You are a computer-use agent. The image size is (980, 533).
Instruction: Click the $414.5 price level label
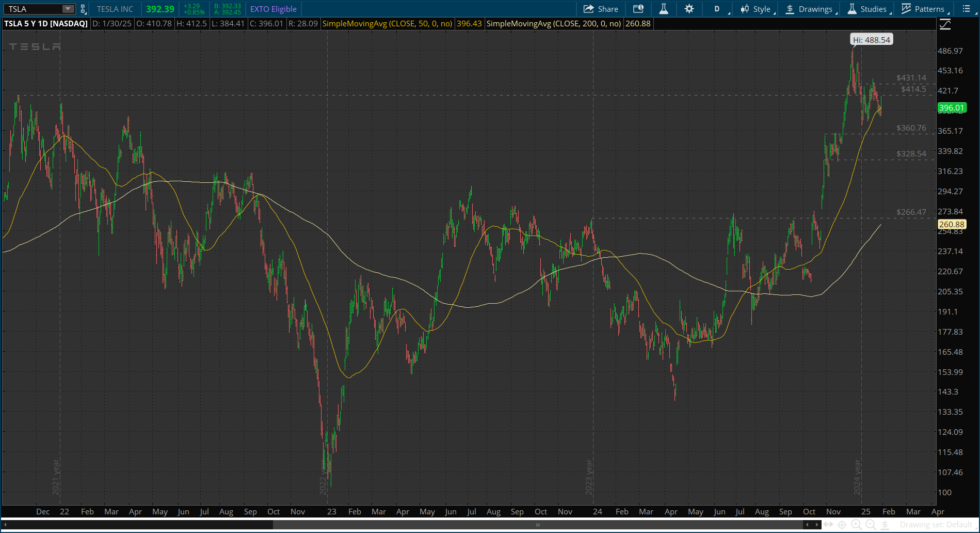coord(913,89)
